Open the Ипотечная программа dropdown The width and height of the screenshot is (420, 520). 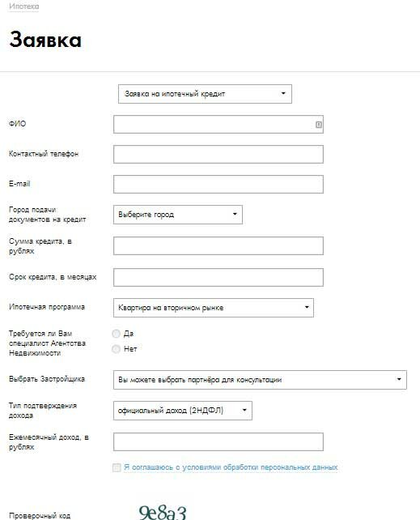coord(214,308)
